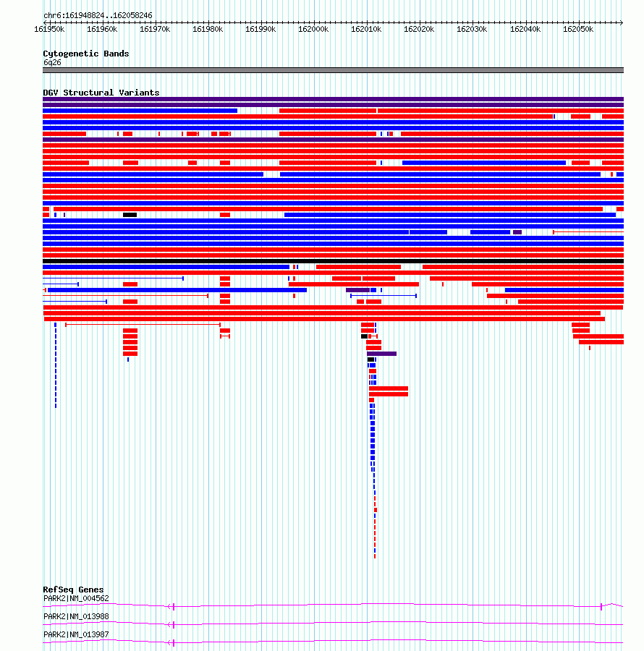The image size is (644, 651).
Task: Select the full-width black structural variant bar
Action: (333, 261)
